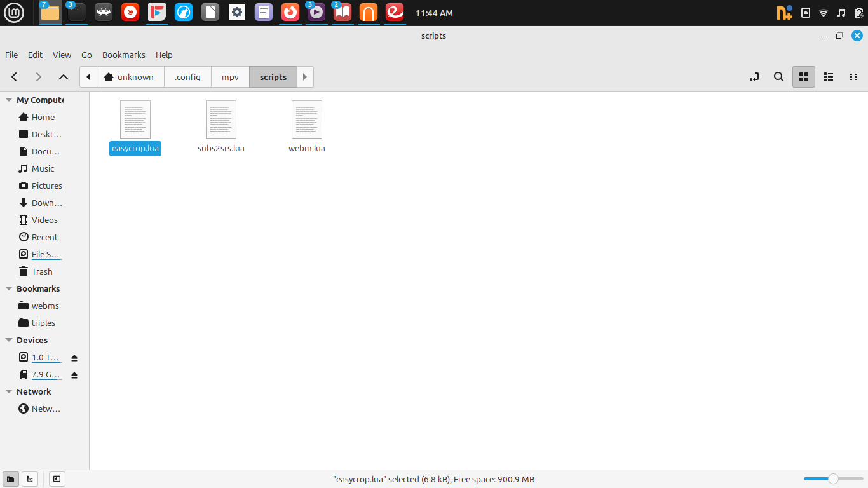Viewport: 868px width, 488px height.
Task: Click the Wi-Fi network tray icon
Action: [x=824, y=13]
